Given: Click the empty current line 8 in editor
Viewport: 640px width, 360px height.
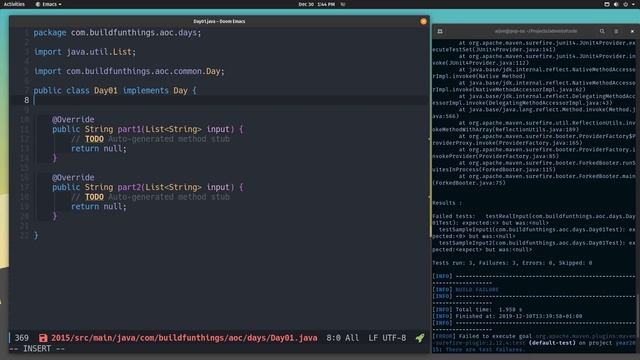Looking at the screenshot, I should pos(231,100).
